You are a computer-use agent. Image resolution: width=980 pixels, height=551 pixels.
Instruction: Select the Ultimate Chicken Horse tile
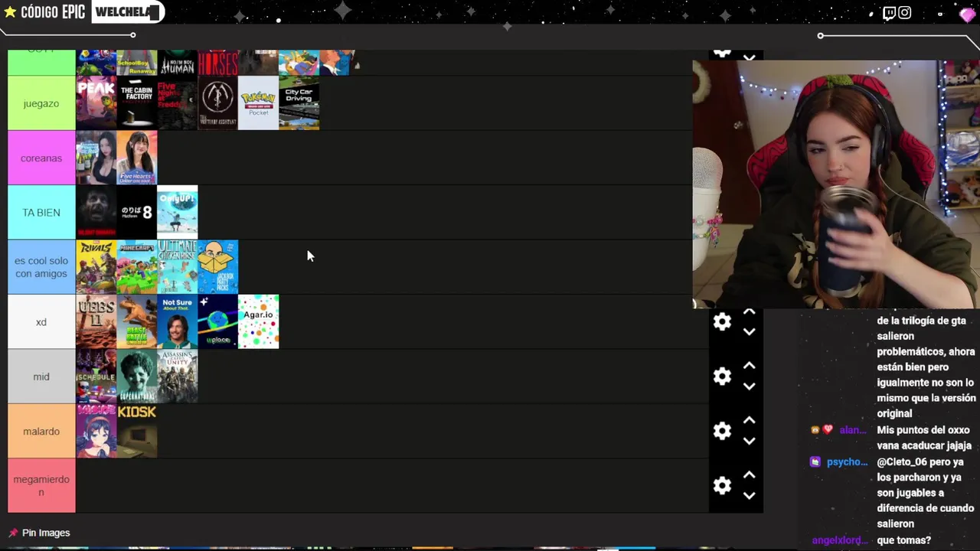click(x=177, y=267)
